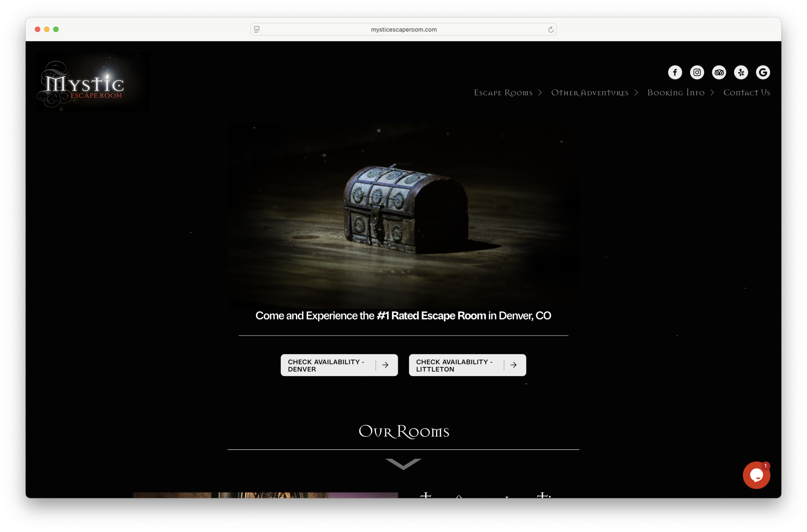Open the red chat bubble widget

point(756,475)
